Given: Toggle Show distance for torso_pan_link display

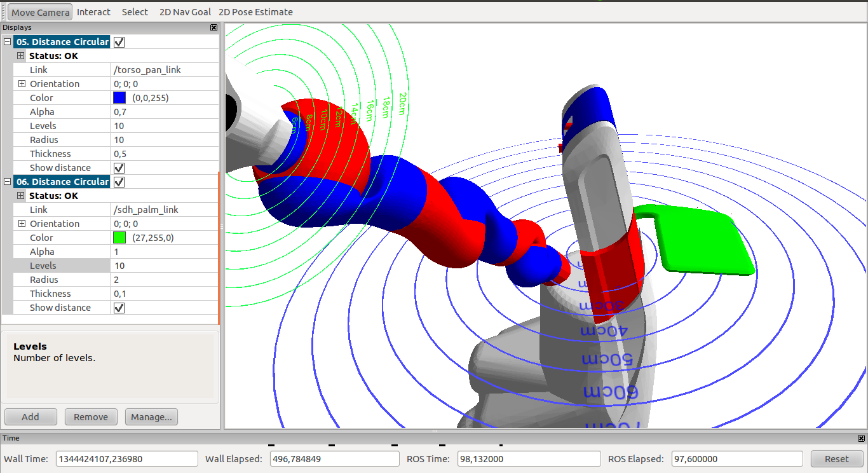Looking at the screenshot, I should [119, 168].
